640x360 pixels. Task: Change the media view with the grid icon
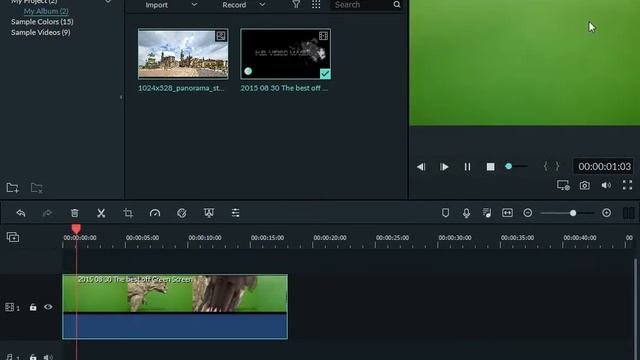[x=316, y=5]
